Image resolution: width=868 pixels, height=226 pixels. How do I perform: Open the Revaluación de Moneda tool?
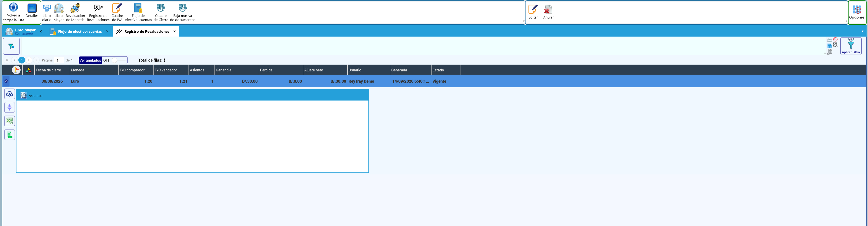pos(75,12)
